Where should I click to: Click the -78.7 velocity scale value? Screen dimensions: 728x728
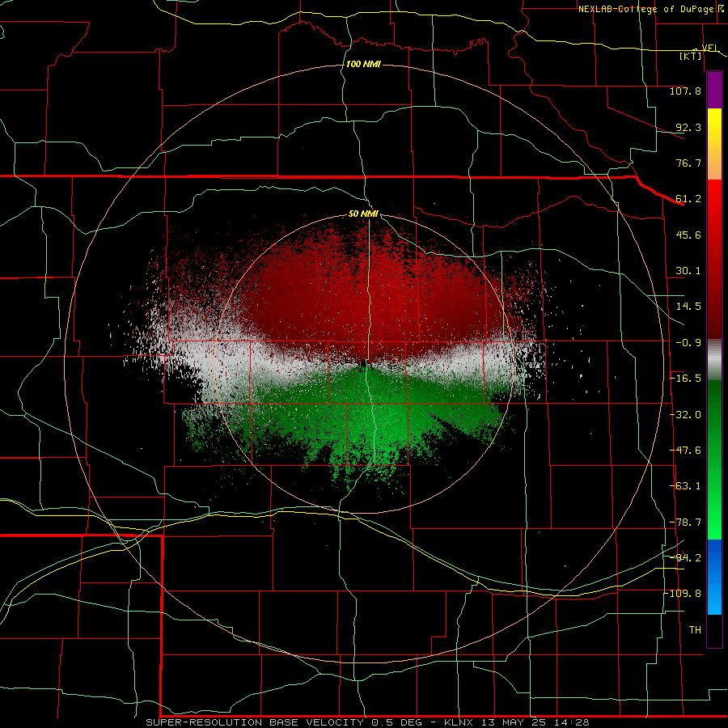tap(685, 523)
